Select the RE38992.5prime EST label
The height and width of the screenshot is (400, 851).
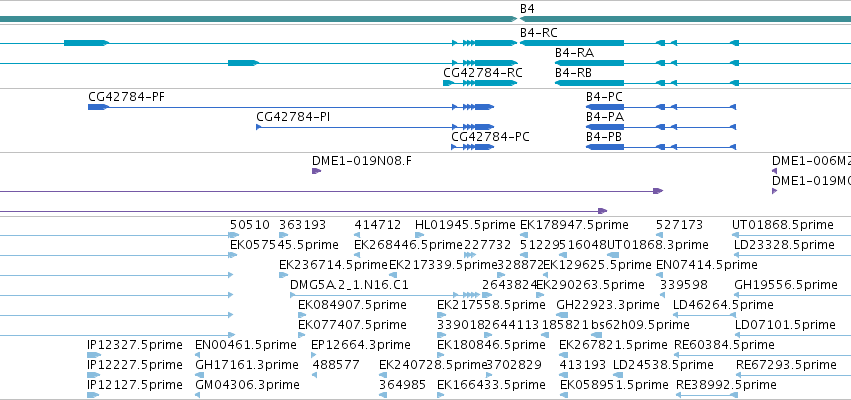click(x=726, y=385)
